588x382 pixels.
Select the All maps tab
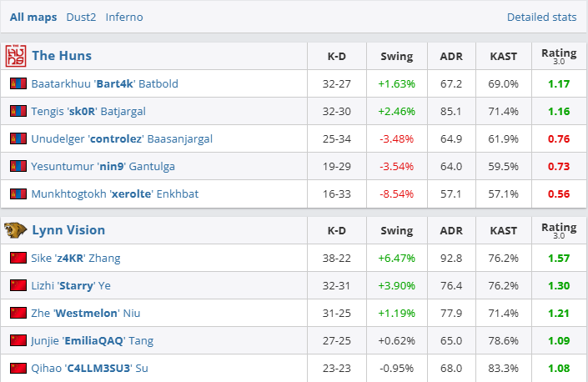pyautogui.click(x=33, y=17)
